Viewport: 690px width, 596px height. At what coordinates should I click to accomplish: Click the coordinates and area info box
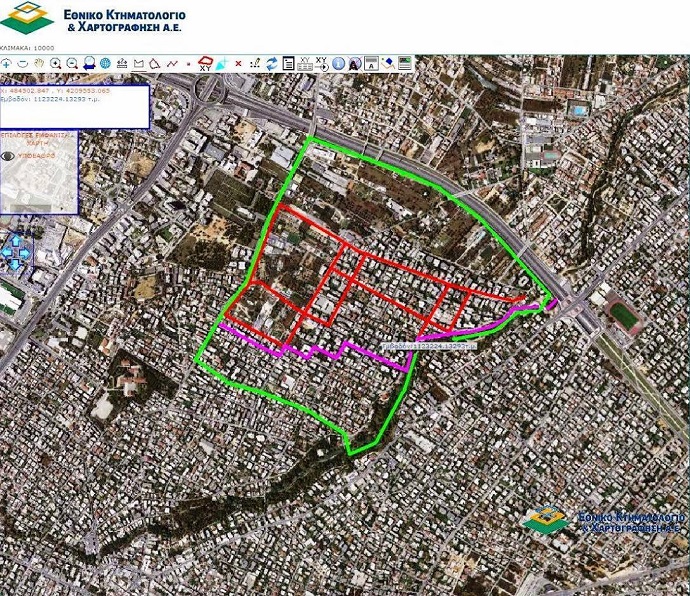pos(74,107)
